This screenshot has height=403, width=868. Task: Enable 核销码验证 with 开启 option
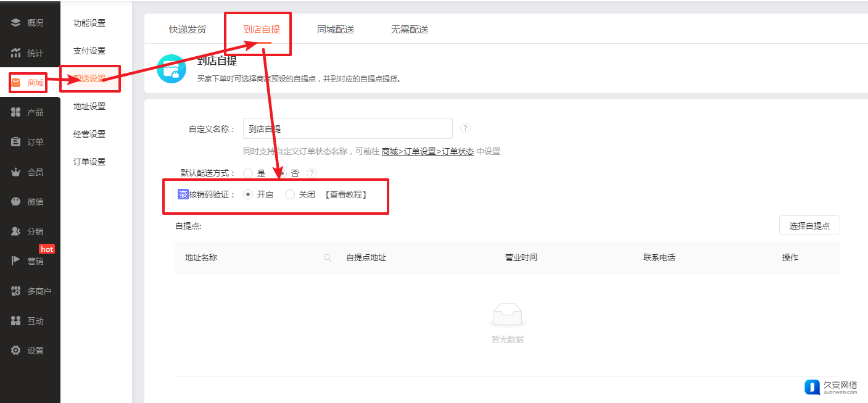tap(248, 194)
